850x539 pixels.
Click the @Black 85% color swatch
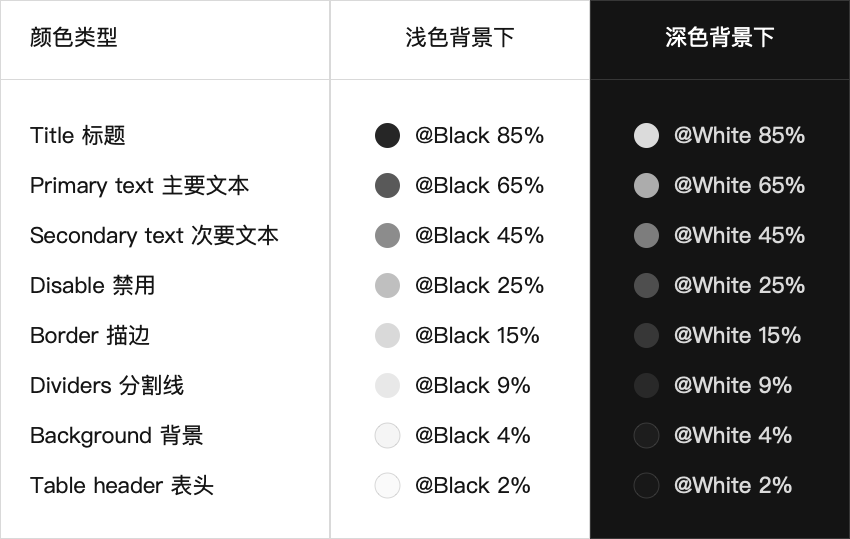coord(387,135)
